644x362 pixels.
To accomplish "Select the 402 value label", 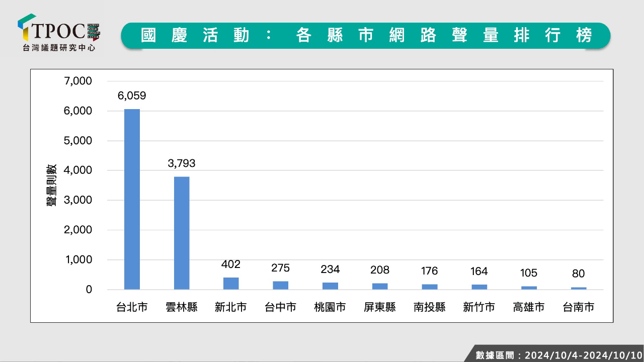I will (231, 264).
